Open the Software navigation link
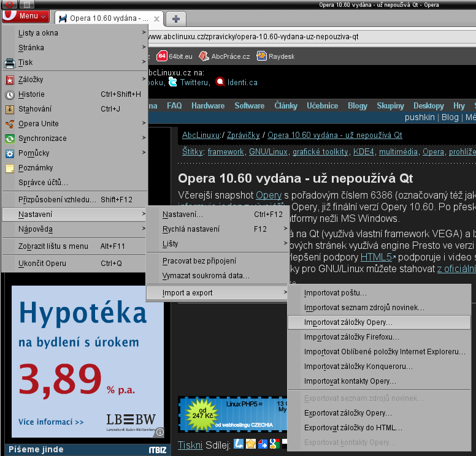476x456 pixels. coord(249,105)
